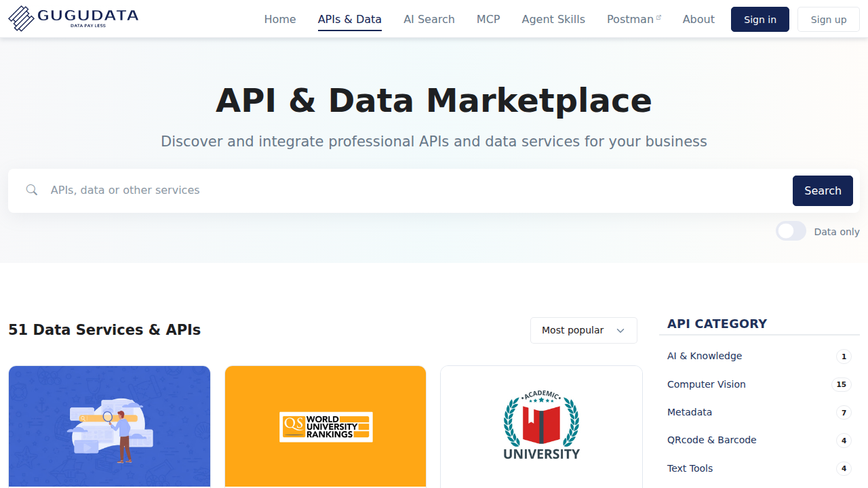Screen dimensions: 868x488
Task: Click the Sign in button
Action: coord(760,19)
